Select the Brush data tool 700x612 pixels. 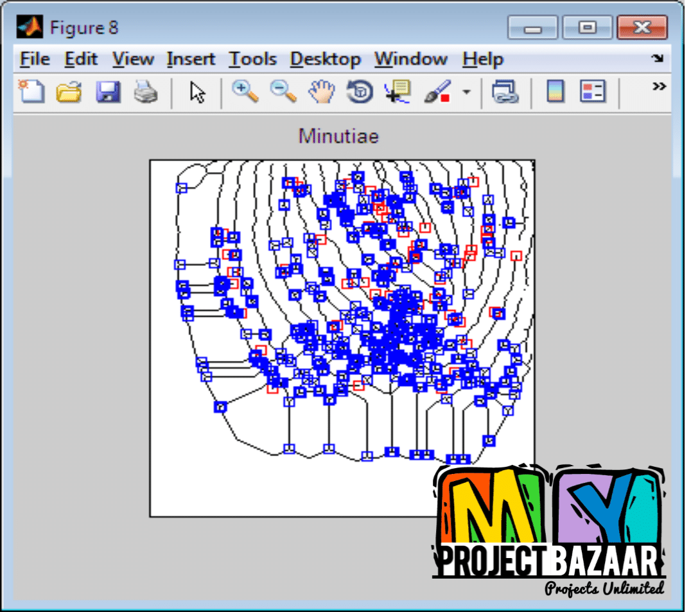[438, 92]
